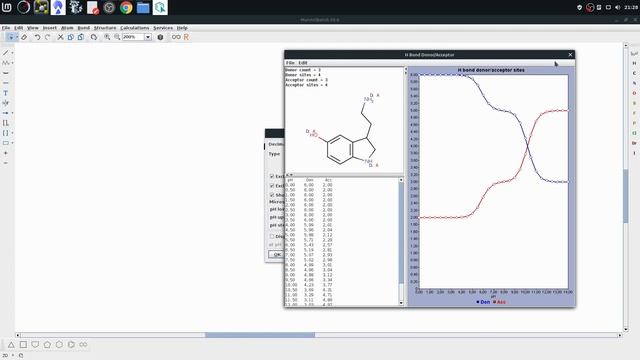The height and width of the screenshot is (360, 640).
Task: Expand the selection tool dropdown arrow
Action: click(17, 37)
